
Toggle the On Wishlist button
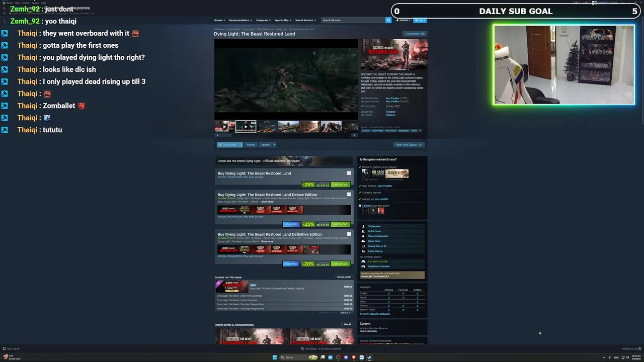(x=227, y=145)
